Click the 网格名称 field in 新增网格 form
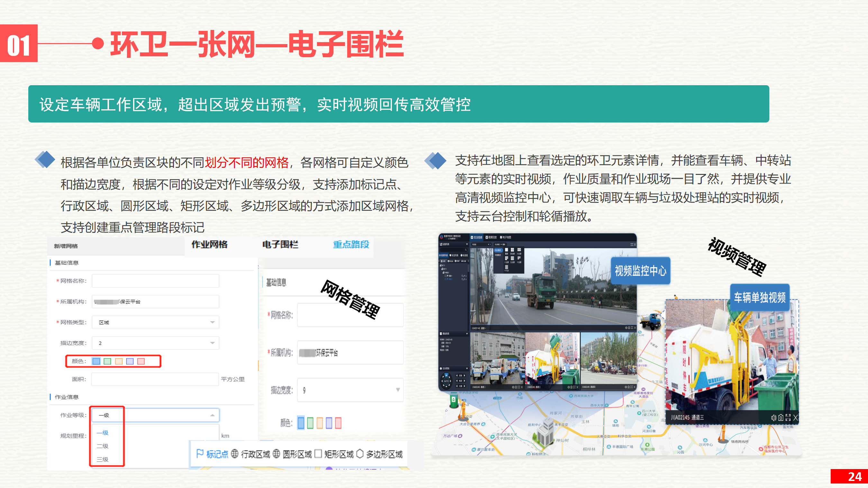This screenshot has width=868, height=488. pos(155,281)
